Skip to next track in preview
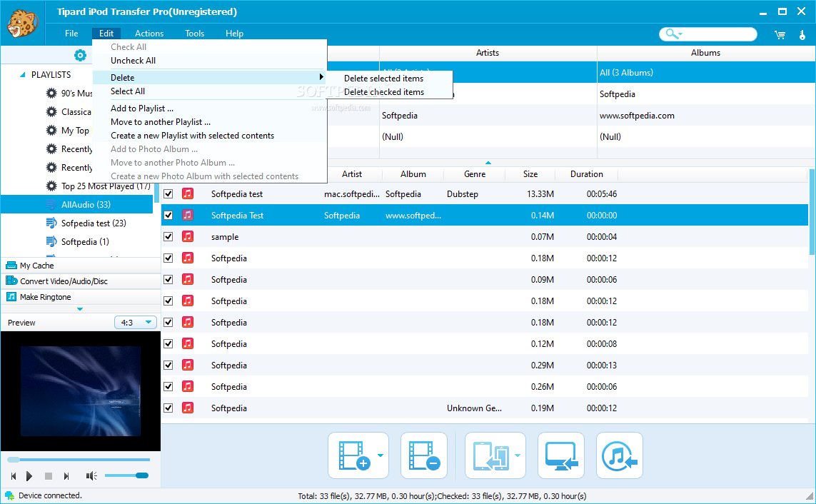816x504 pixels. (66, 476)
